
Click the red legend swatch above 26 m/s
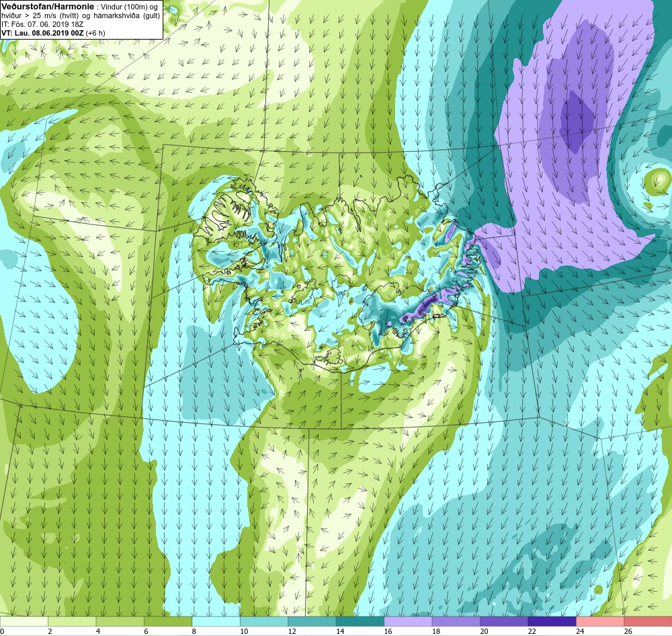click(648, 621)
